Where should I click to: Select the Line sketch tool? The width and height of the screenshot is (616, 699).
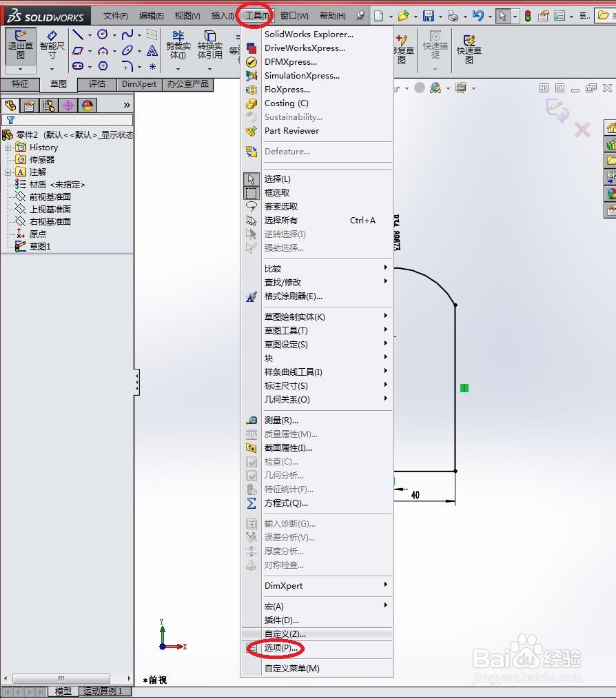[78, 34]
